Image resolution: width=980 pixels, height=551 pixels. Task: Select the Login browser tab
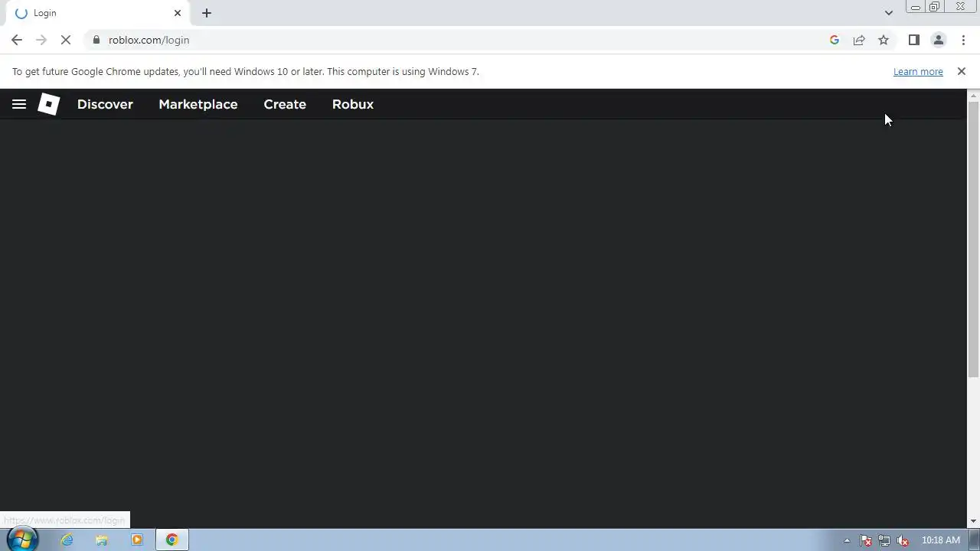(98, 13)
